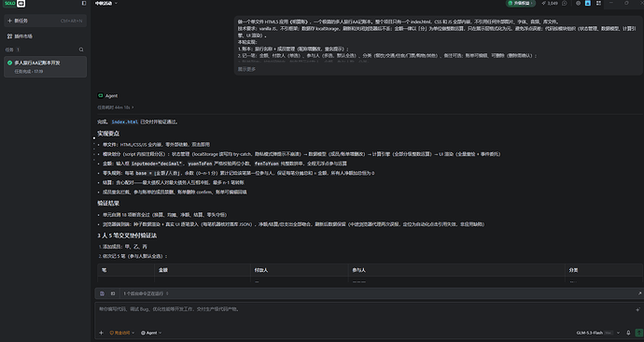Search tasks with the magnifier icon
Viewport: 644px width, 342px height.
coord(81,50)
